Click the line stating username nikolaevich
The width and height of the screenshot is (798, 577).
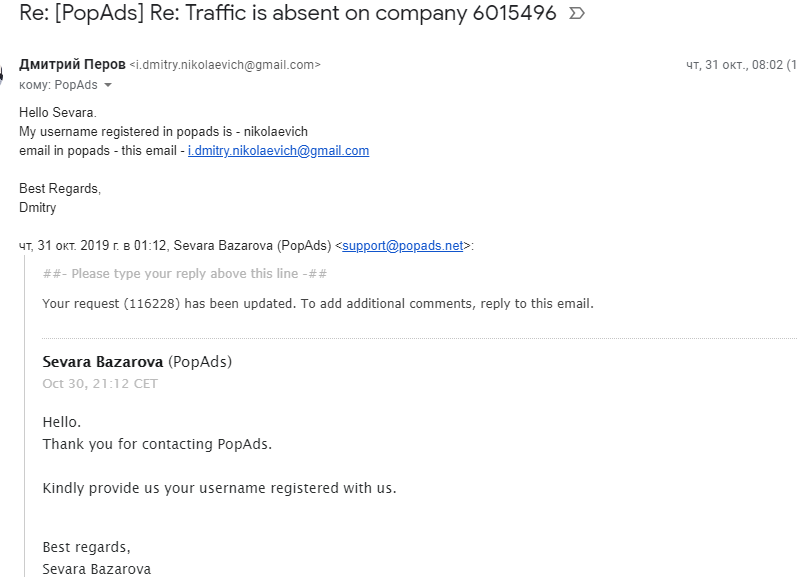click(x=163, y=132)
